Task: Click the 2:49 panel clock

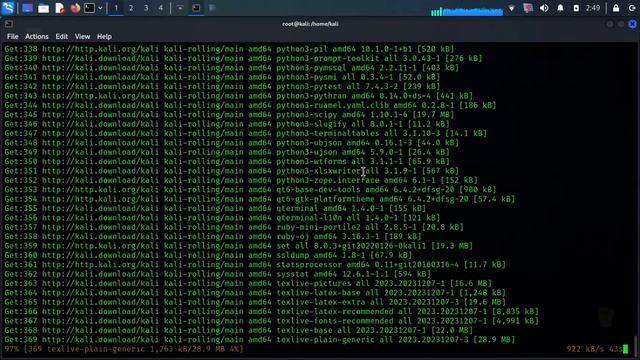Action: point(593,8)
